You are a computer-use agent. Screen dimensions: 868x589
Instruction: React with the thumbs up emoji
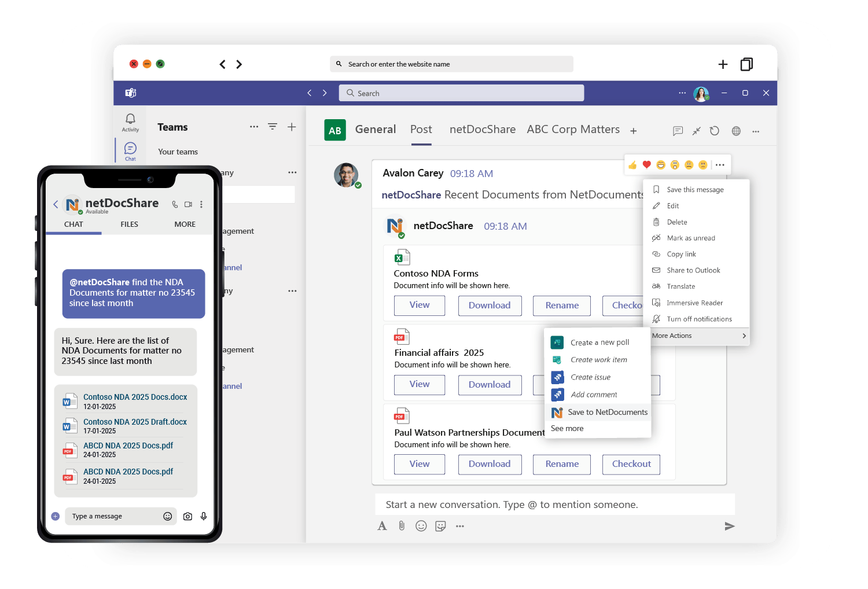tap(632, 165)
